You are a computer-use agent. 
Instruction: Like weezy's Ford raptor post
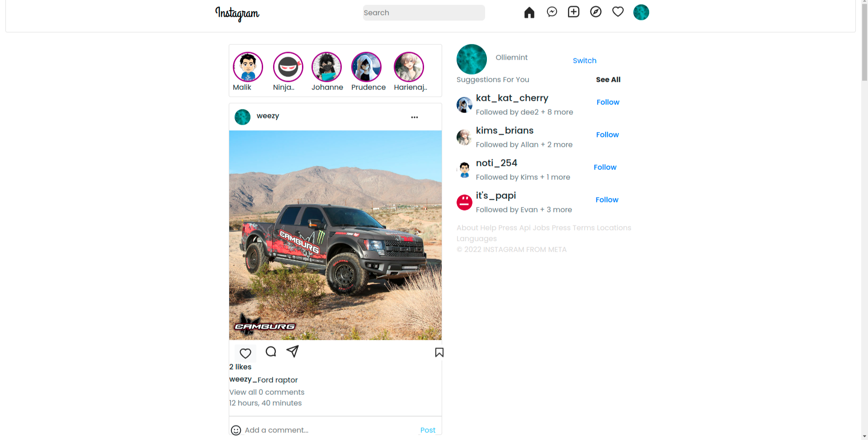point(245,353)
